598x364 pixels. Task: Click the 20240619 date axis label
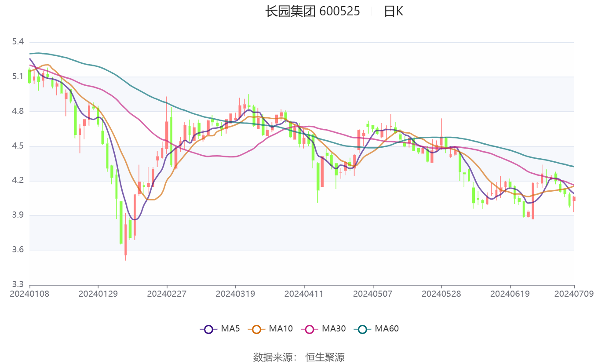[x=510, y=293]
